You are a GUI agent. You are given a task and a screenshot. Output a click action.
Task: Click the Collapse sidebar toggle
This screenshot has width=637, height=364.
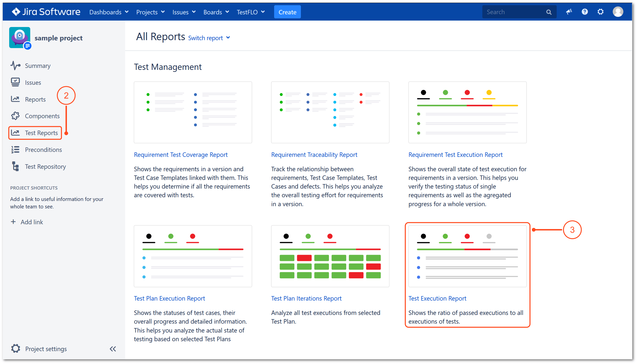pos(113,349)
